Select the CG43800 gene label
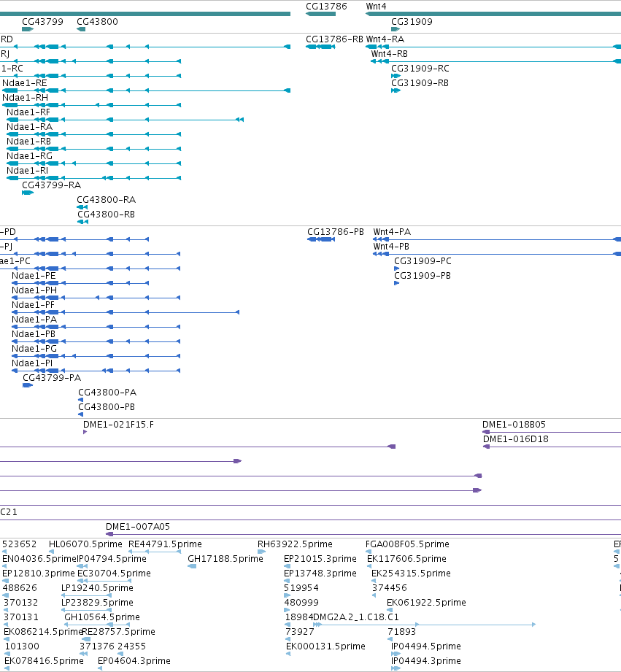Viewport: 621px width, 672px height. point(97,22)
